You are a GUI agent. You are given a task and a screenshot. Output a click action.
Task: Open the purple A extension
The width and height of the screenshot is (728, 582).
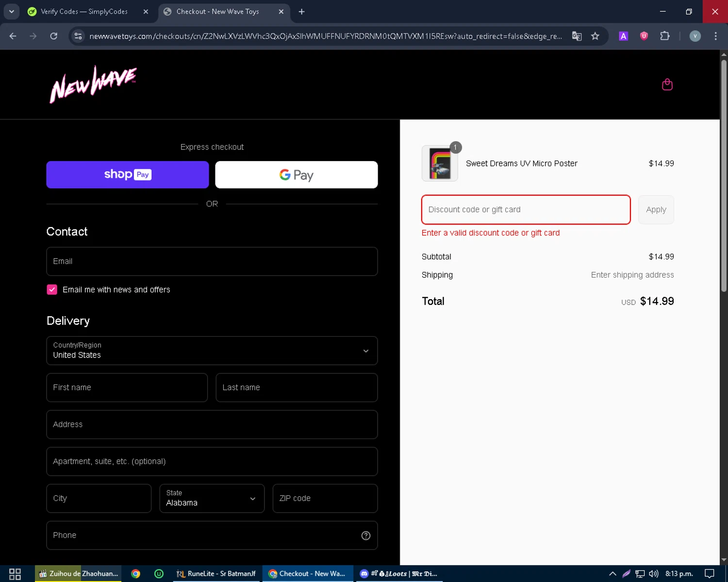point(624,36)
